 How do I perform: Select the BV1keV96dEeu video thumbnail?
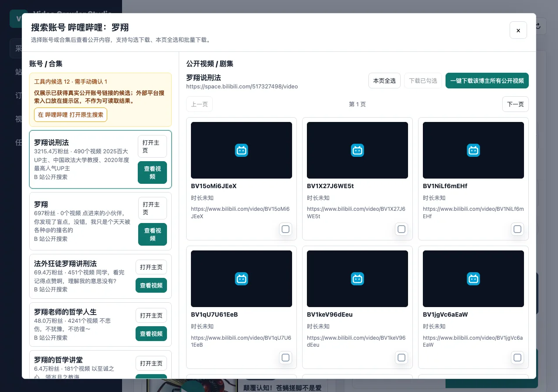357,279
